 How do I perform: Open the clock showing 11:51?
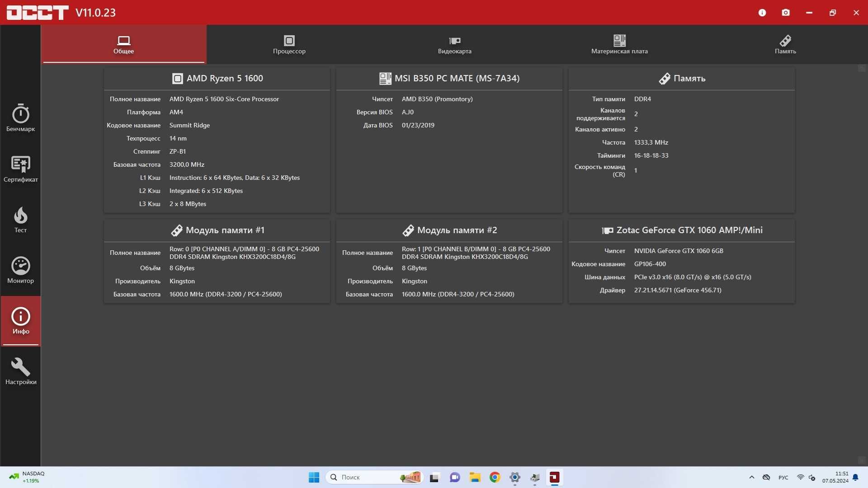point(835,477)
